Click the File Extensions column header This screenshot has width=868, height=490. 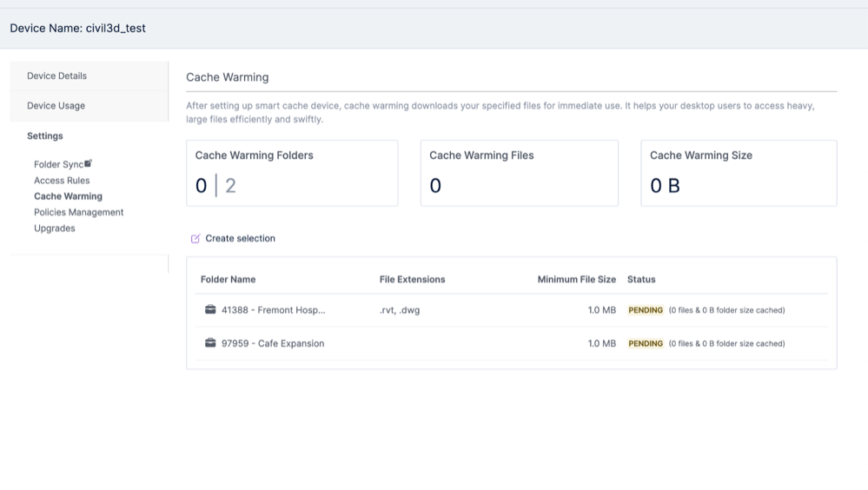413,280
